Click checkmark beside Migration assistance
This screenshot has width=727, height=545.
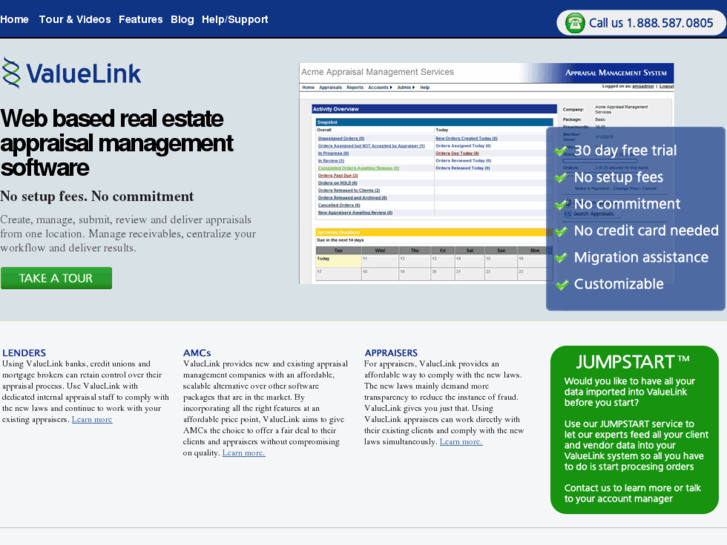coord(561,257)
